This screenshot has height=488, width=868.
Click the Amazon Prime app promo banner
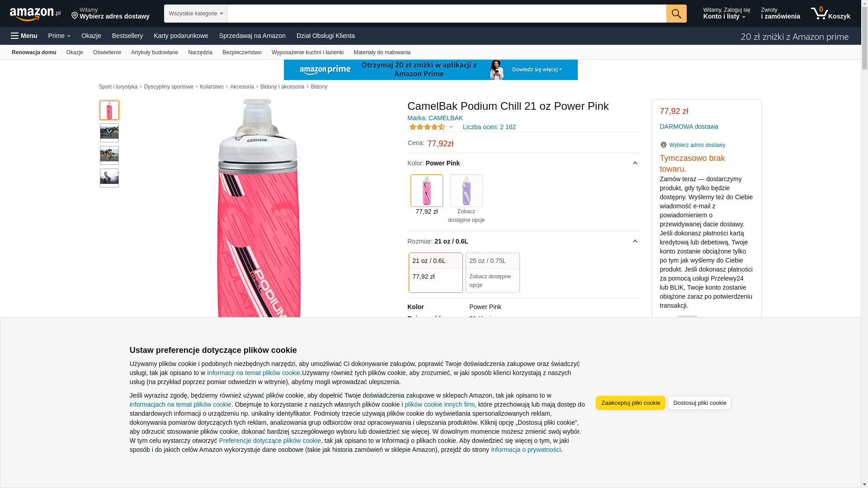(x=430, y=70)
